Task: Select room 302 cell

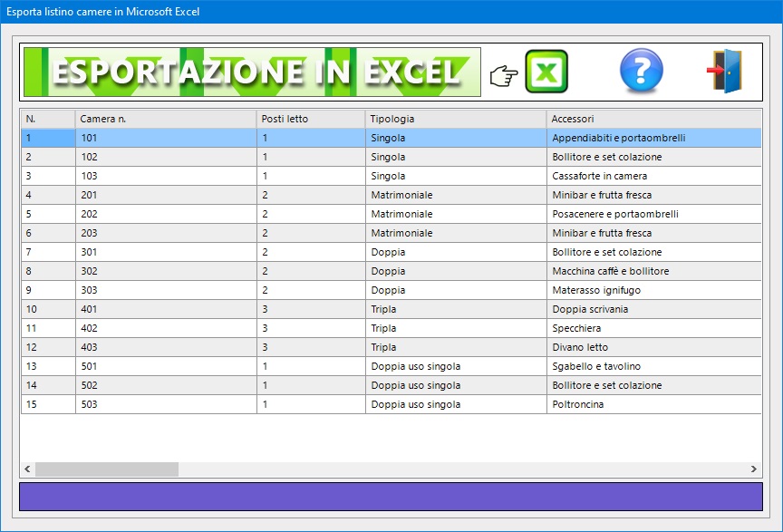Action: pos(166,271)
